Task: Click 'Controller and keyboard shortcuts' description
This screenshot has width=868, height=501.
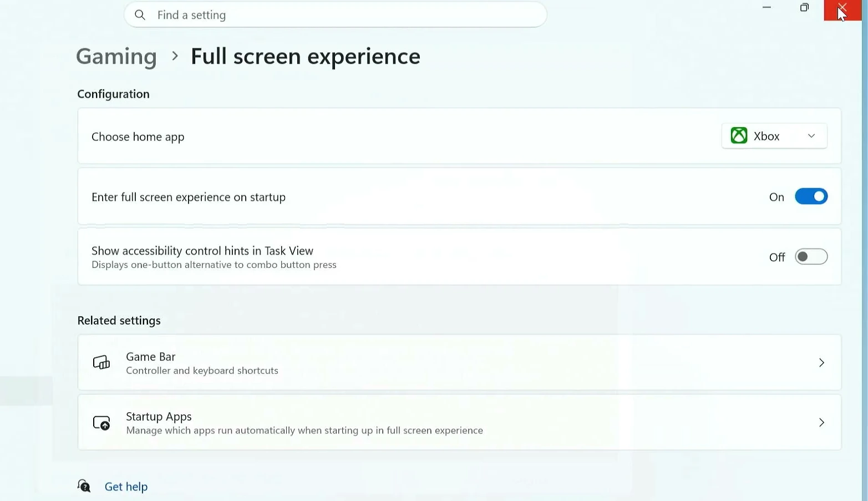Action: pyautogui.click(x=202, y=371)
